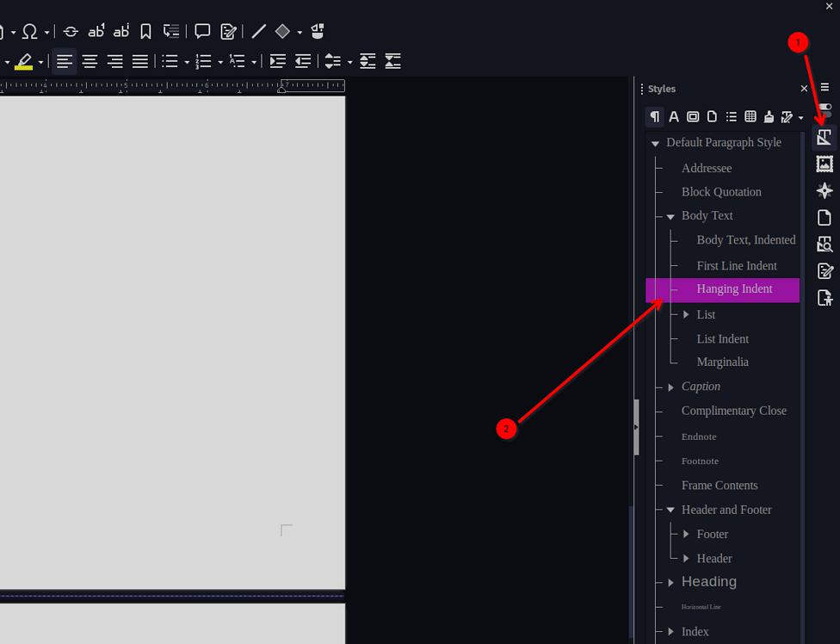
Task: Close the Styles panel
Action: (x=804, y=88)
